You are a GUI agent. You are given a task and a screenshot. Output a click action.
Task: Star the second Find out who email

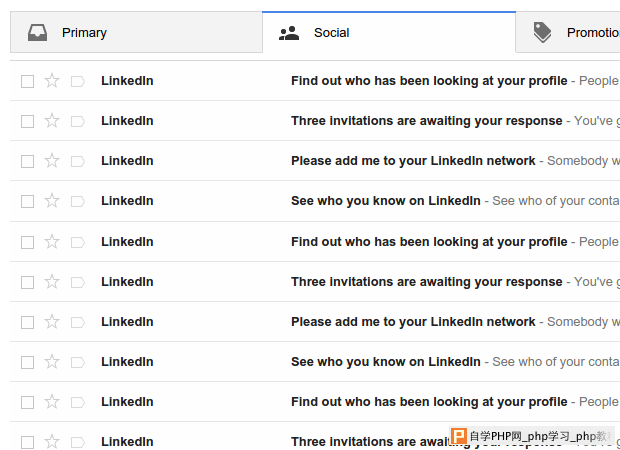click(x=52, y=242)
